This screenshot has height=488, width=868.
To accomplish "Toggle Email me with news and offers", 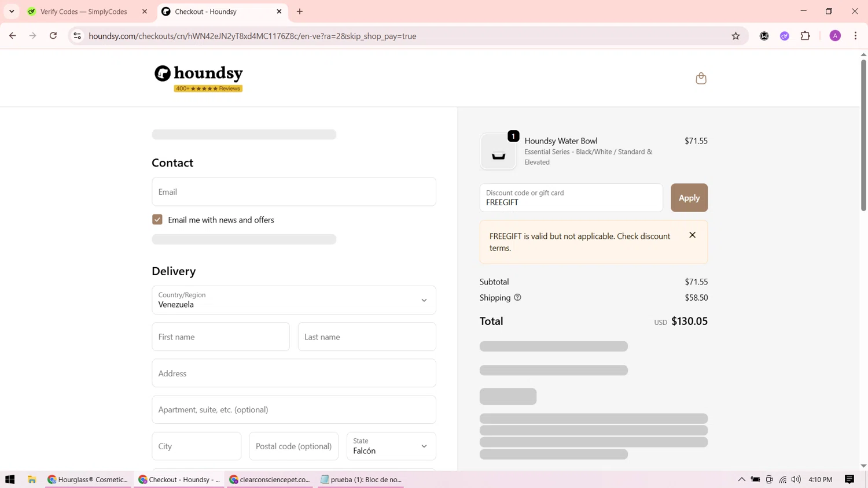I will (157, 220).
